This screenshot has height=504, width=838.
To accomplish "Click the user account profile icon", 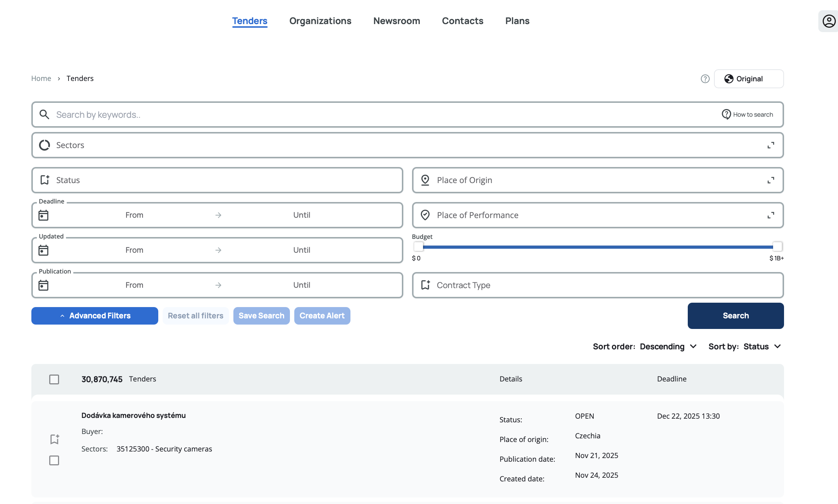I will coord(829,21).
